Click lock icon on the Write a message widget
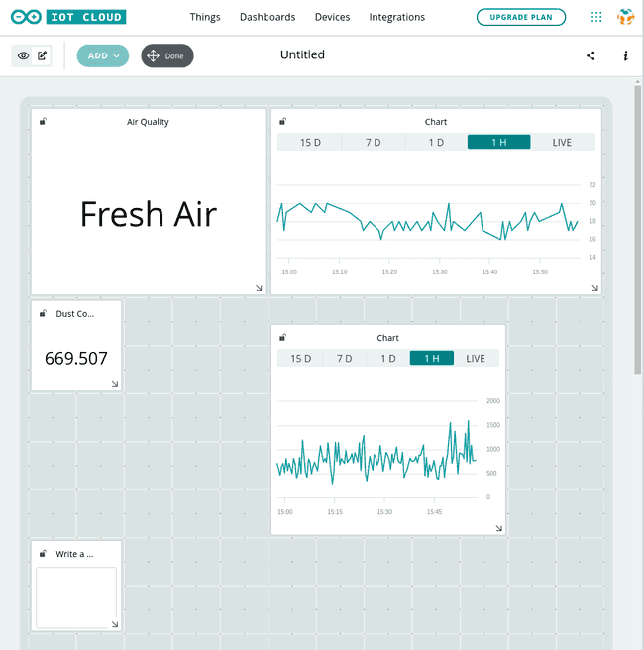This screenshot has width=644, height=650. click(42, 553)
